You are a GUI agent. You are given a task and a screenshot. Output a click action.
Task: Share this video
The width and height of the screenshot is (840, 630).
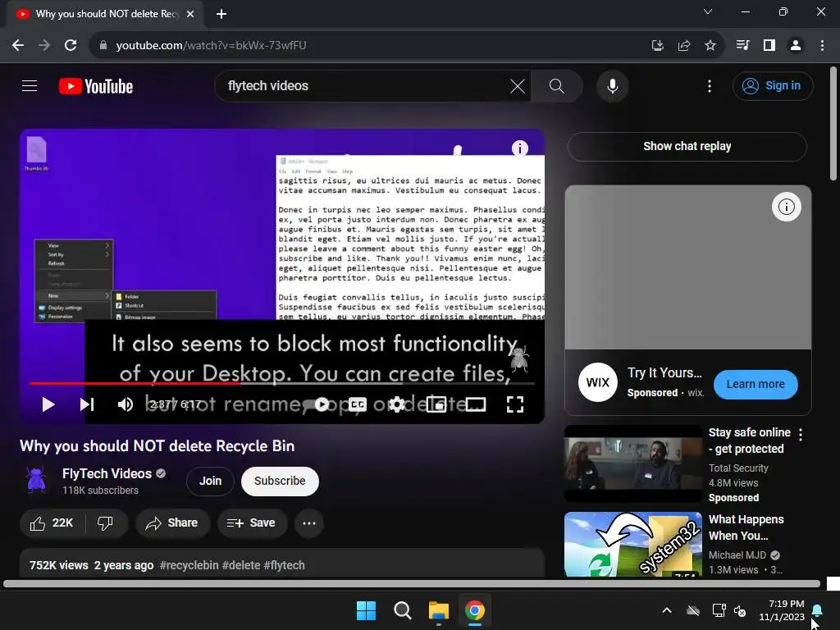point(172,523)
